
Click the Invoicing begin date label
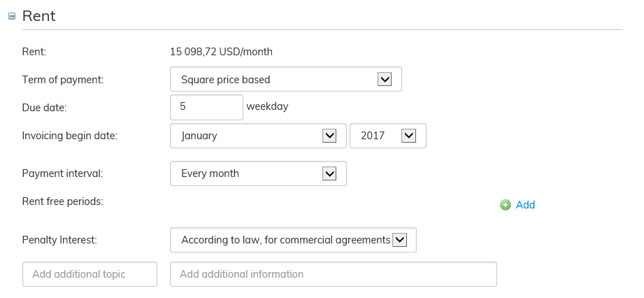(70, 136)
